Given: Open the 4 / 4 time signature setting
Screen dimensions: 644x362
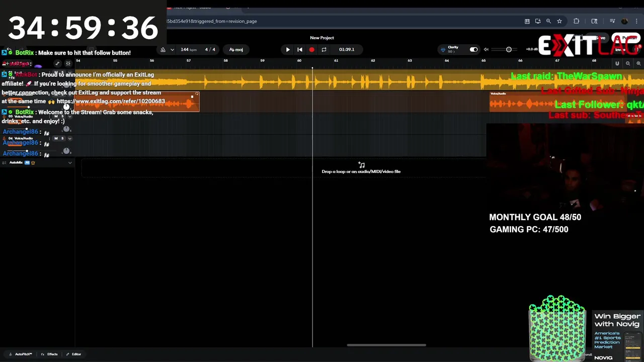Looking at the screenshot, I should [210, 50].
